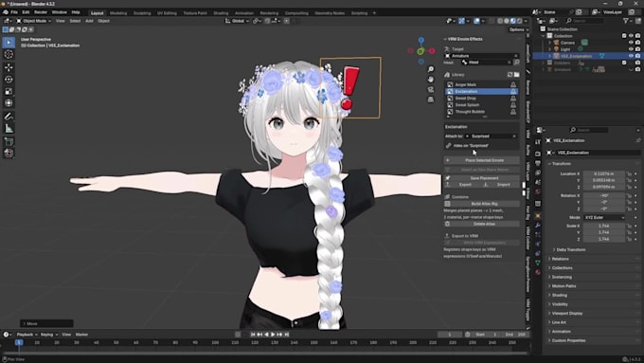
Task: Click the Build Atlas Rig button
Action: pos(481,204)
